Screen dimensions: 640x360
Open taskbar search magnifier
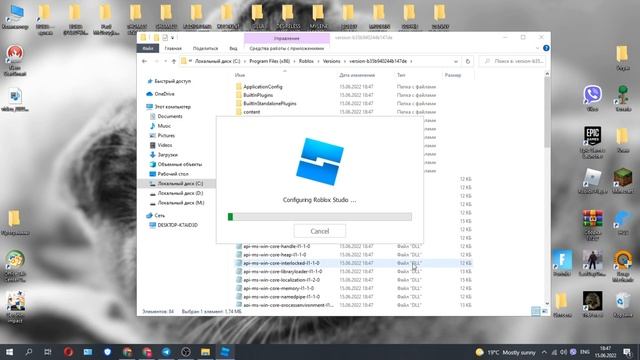pyautogui.click(x=29, y=351)
